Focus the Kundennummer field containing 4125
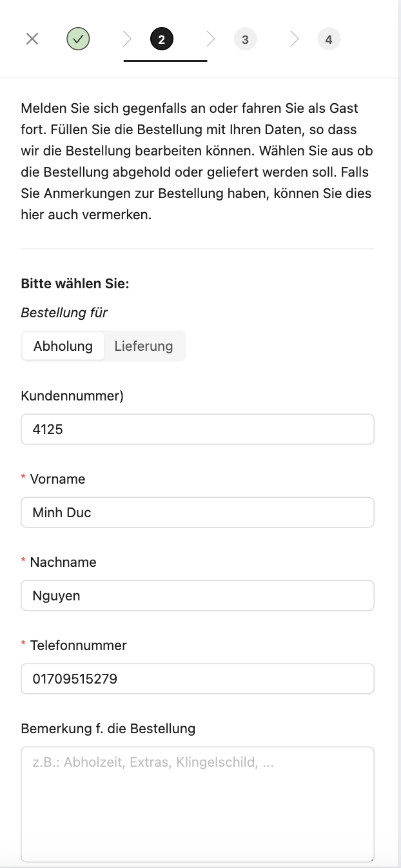This screenshot has width=401, height=868. click(x=197, y=429)
